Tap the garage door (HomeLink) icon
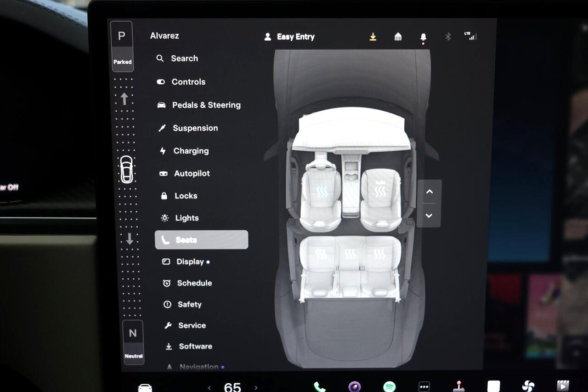Viewport: 588px width, 392px height. coord(398,37)
